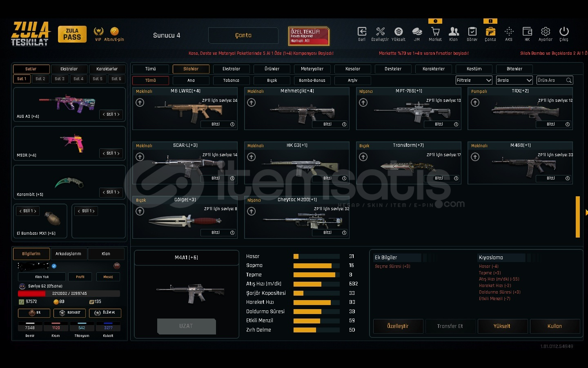Click the upgrade arrow on MPT-76S card

[x=363, y=103]
